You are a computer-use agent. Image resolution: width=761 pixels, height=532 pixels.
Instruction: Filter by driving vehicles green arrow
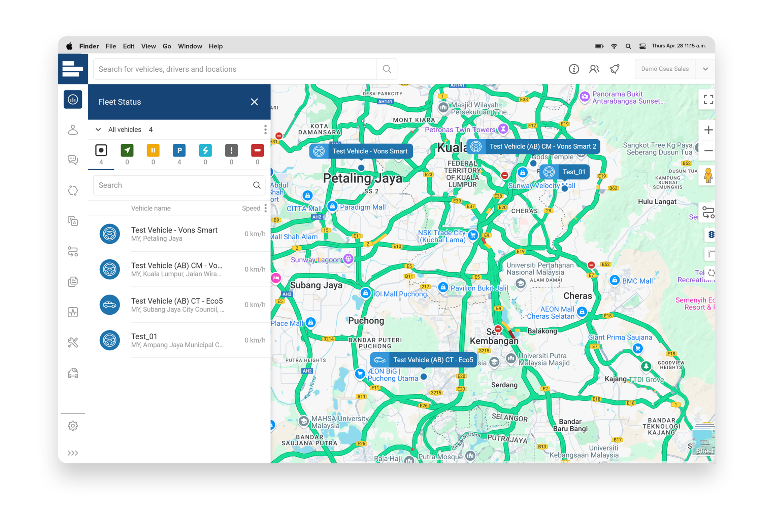(127, 150)
